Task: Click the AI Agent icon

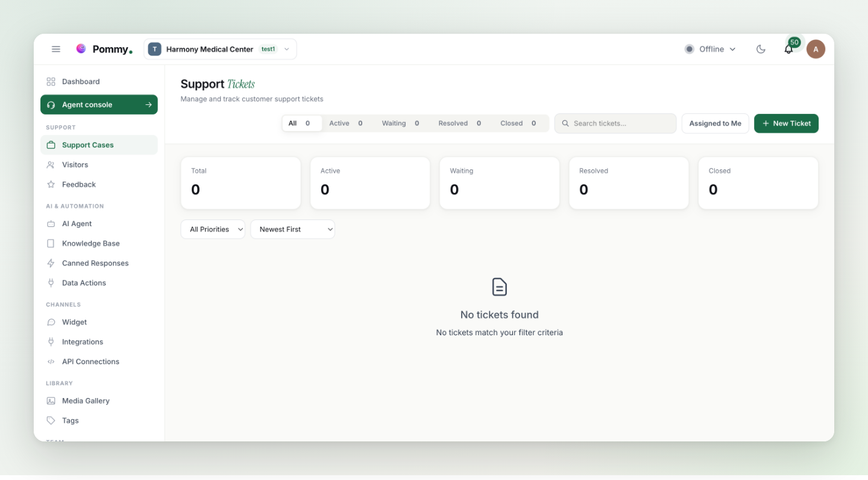Action: (51, 224)
